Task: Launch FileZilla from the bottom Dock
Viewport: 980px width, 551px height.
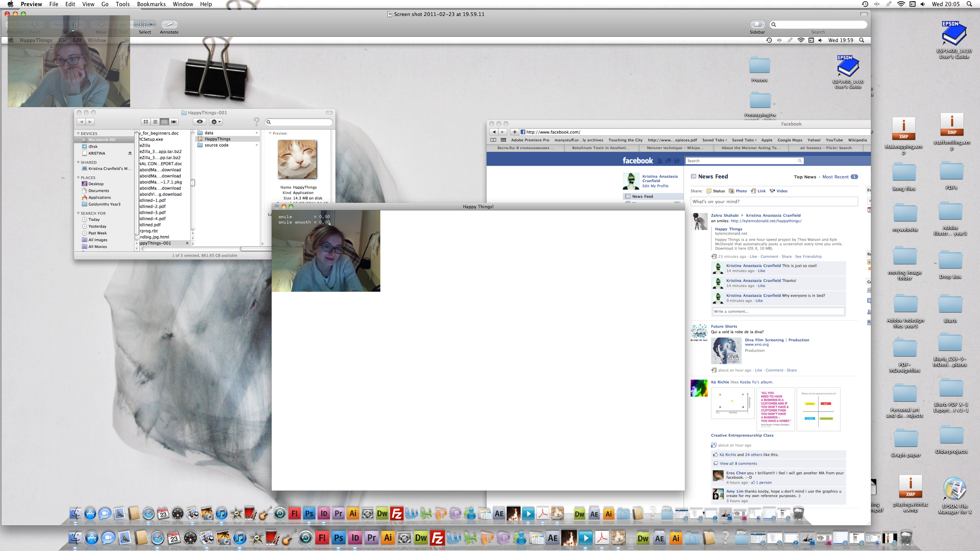Action: (x=437, y=538)
